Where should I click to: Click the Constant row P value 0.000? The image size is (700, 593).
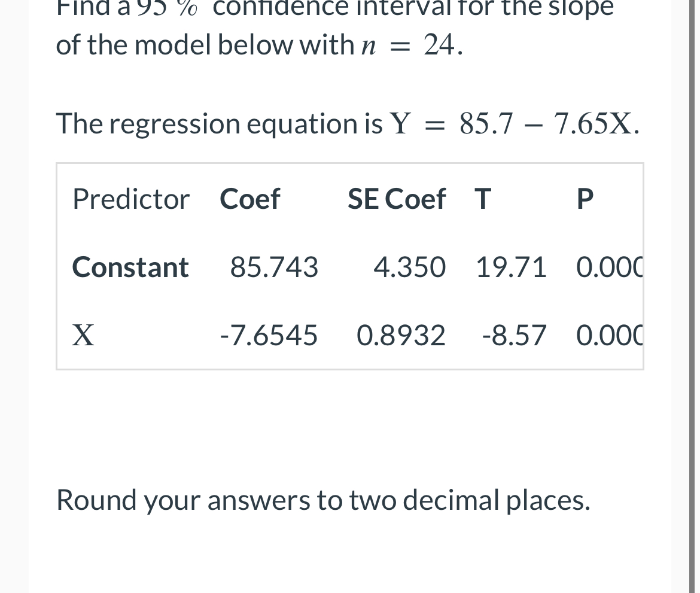pyautogui.click(x=610, y=267)
